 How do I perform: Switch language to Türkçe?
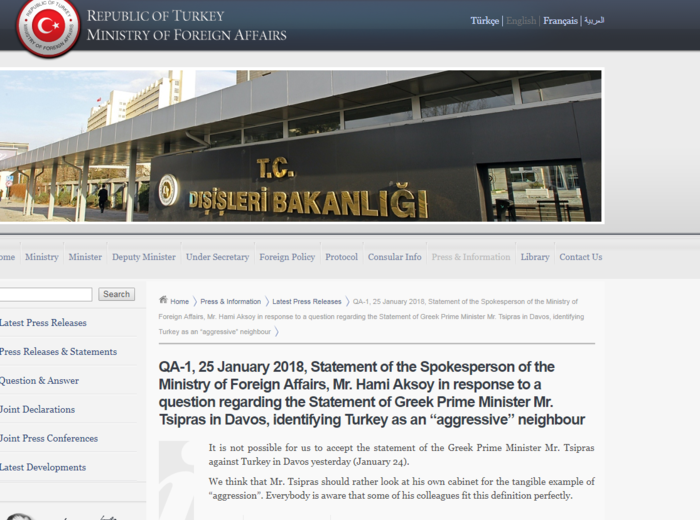(x=485, y=21)
